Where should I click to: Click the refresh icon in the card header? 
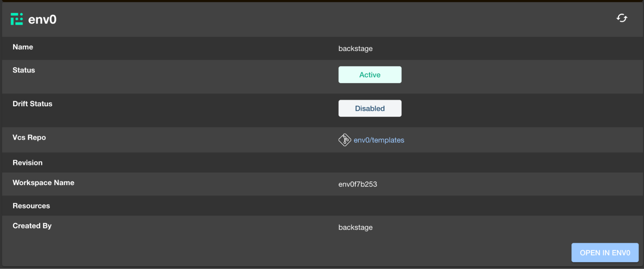pos(622,18)
